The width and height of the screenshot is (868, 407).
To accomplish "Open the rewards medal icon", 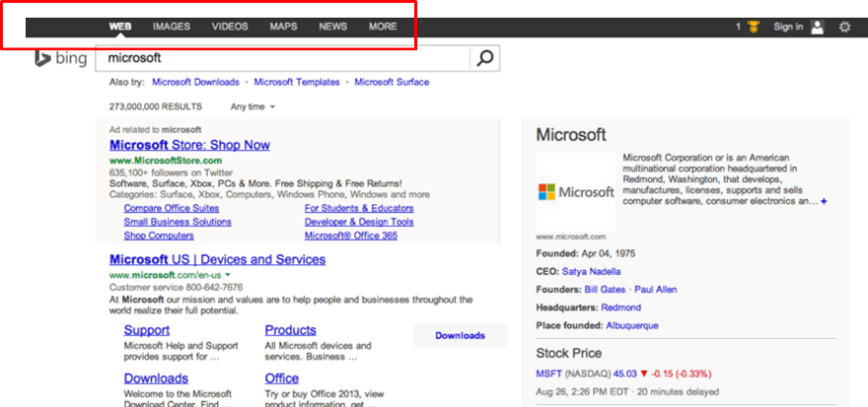I will coord(754,28).
